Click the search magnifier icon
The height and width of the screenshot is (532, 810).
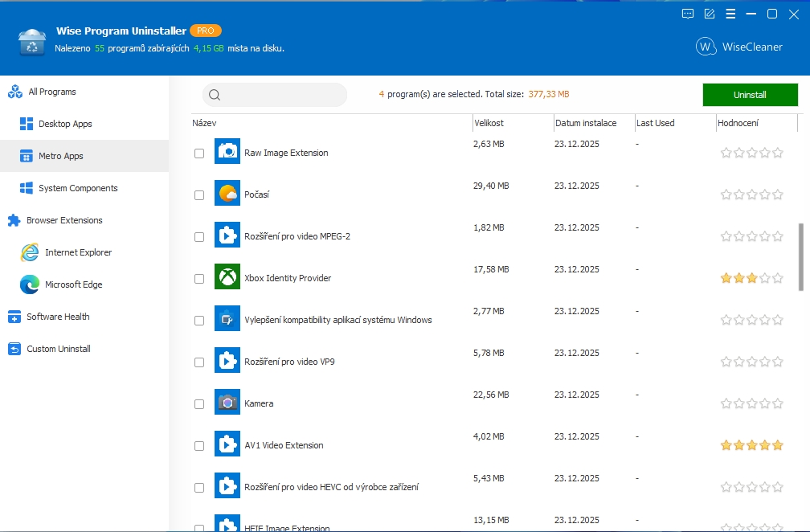point(215,95)
